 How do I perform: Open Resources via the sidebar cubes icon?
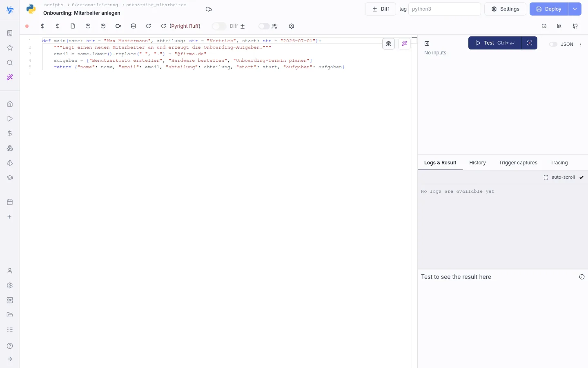10,148
